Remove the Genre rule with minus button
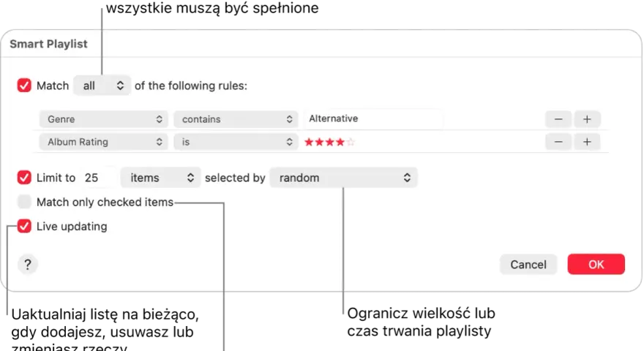The width and height of the screenshot is (644, 351). click(x=558, y=119)
